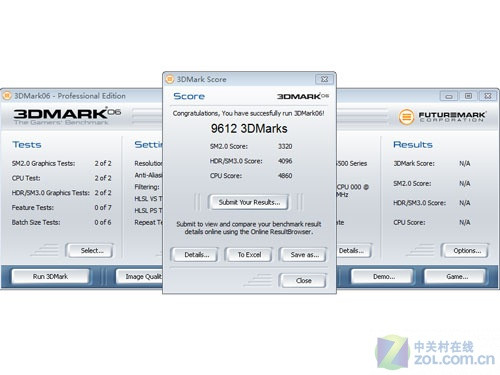Open the Image Quality tool button
500x375 pixels.
pyautogui.click(x=140, y=276)
